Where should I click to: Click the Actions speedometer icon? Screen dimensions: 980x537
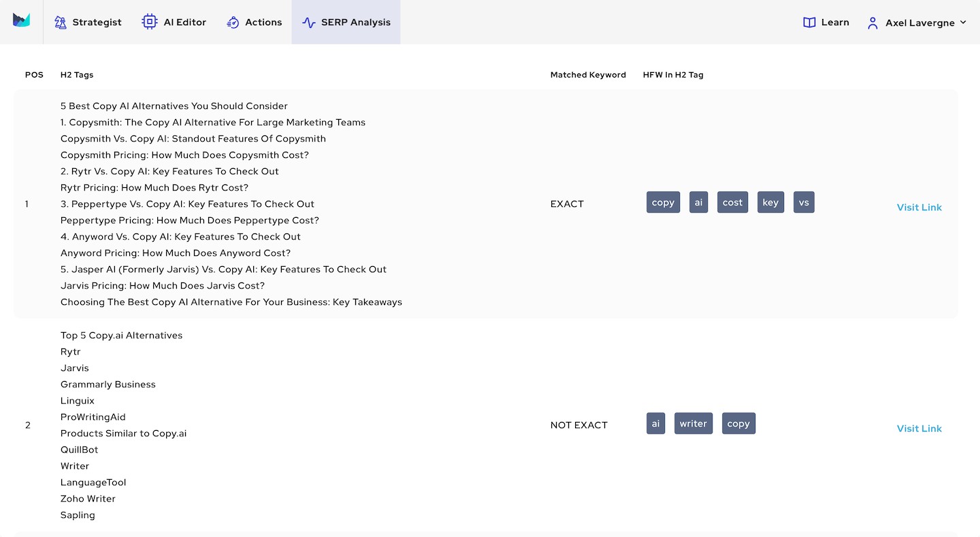coord(233,22)
